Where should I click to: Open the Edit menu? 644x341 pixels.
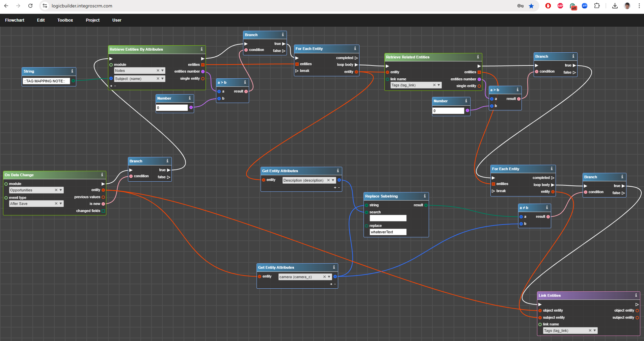41,20
